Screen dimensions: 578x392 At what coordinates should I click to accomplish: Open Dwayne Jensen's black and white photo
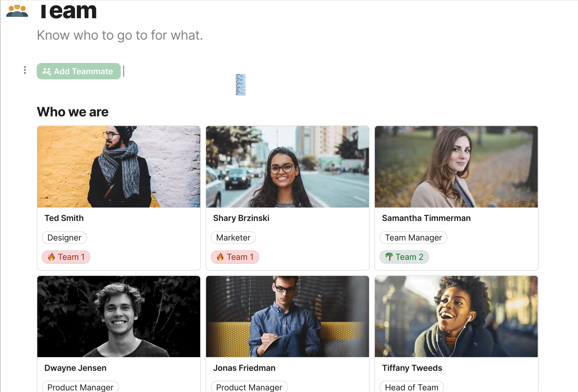pos(119,316)
